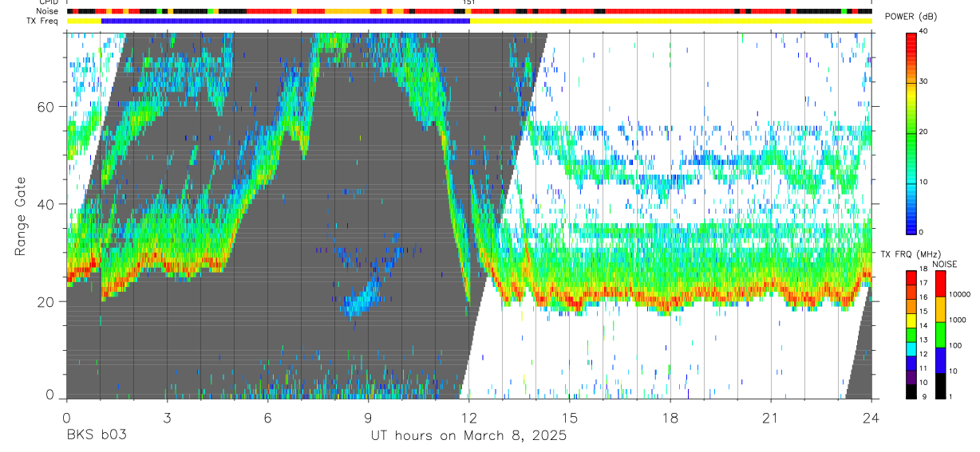This screenshot has width=980, height=452.
Task: Click the 1 label on NOISE scale
Action: click(952, 396)
